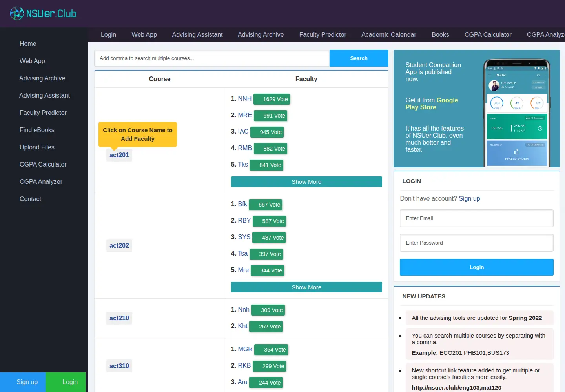Open course act310

click(x=119, y=366)
